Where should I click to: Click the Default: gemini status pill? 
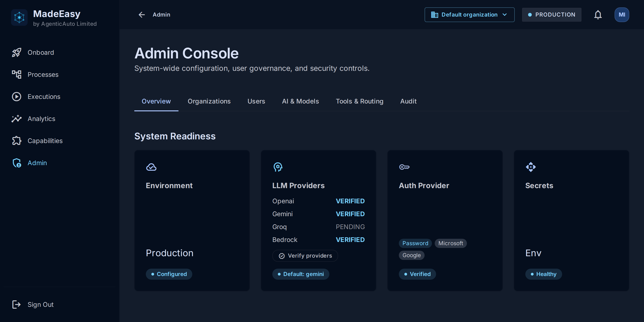(301, 274)
